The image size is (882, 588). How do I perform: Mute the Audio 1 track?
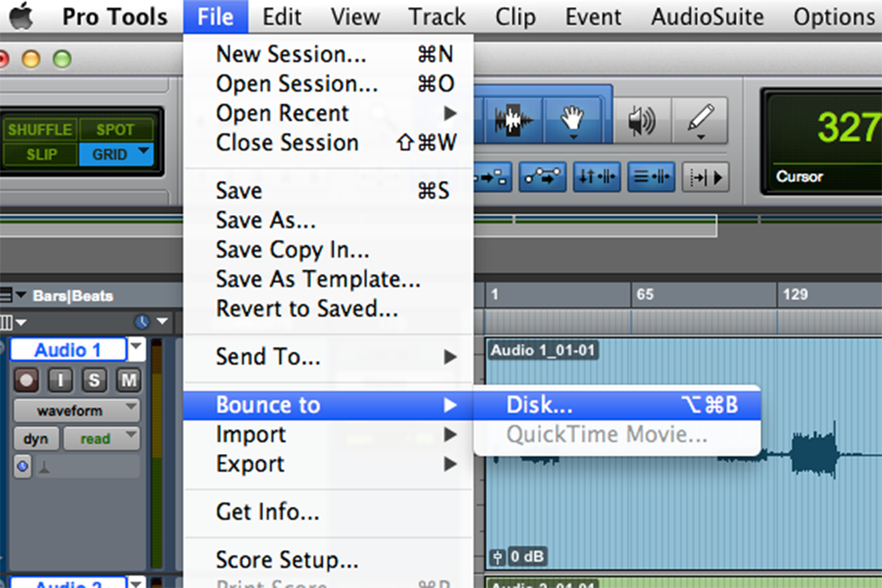(129, 381)
